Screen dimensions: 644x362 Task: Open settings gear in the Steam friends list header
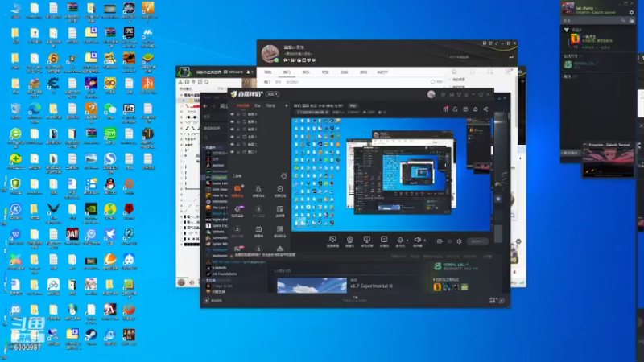point(631,13)
